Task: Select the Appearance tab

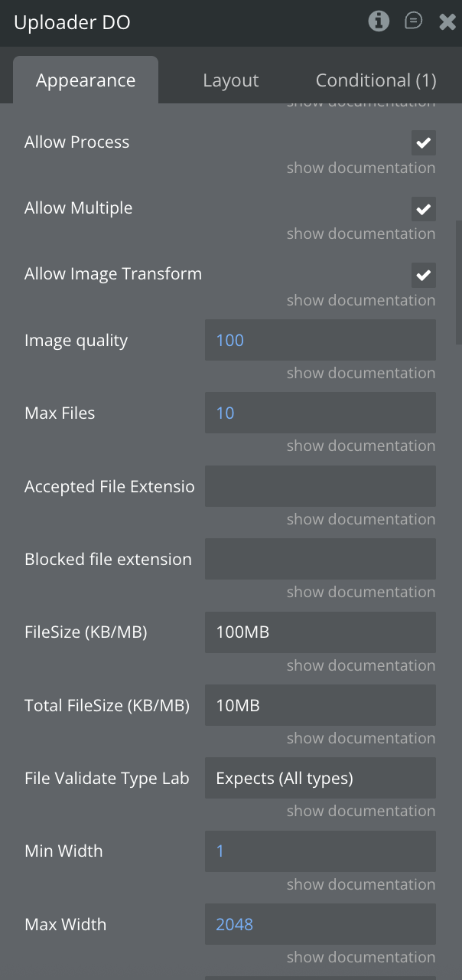Action: tap(86, 80)
